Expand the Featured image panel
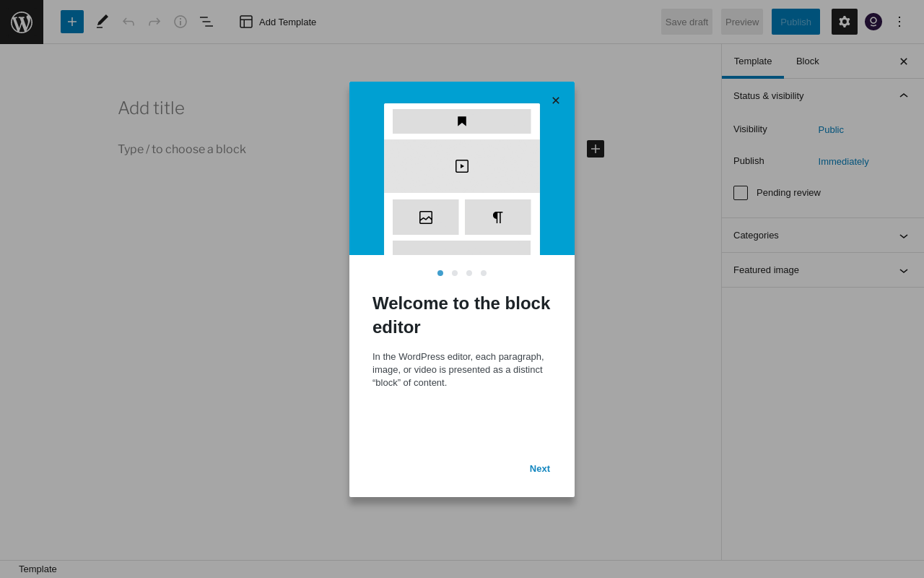Screen dimensions: 924x578 coord(823,270)
